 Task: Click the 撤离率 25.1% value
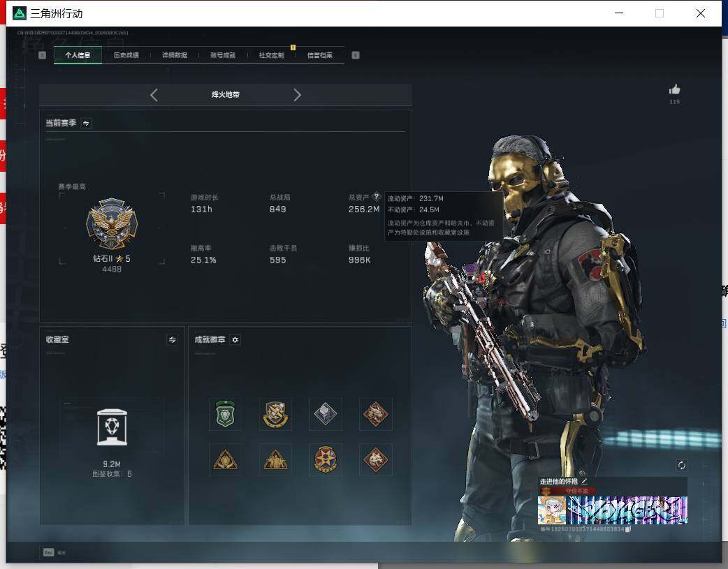[203, 260]
